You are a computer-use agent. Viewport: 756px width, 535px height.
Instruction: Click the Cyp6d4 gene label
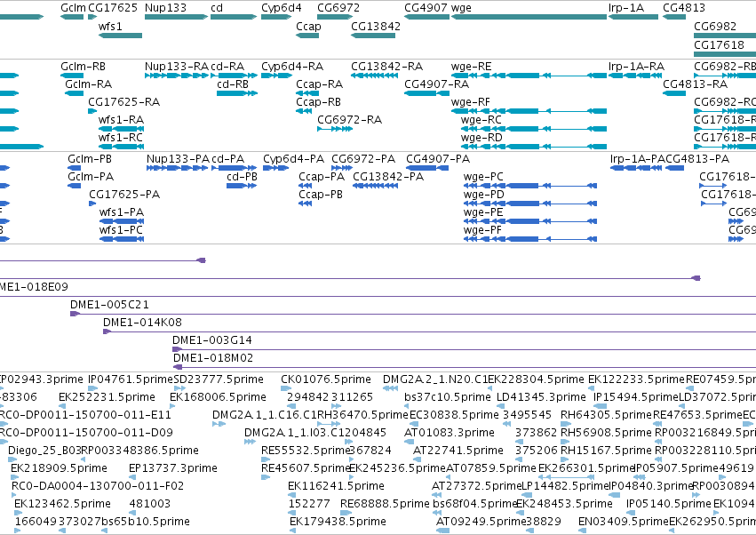pos(282,8)
